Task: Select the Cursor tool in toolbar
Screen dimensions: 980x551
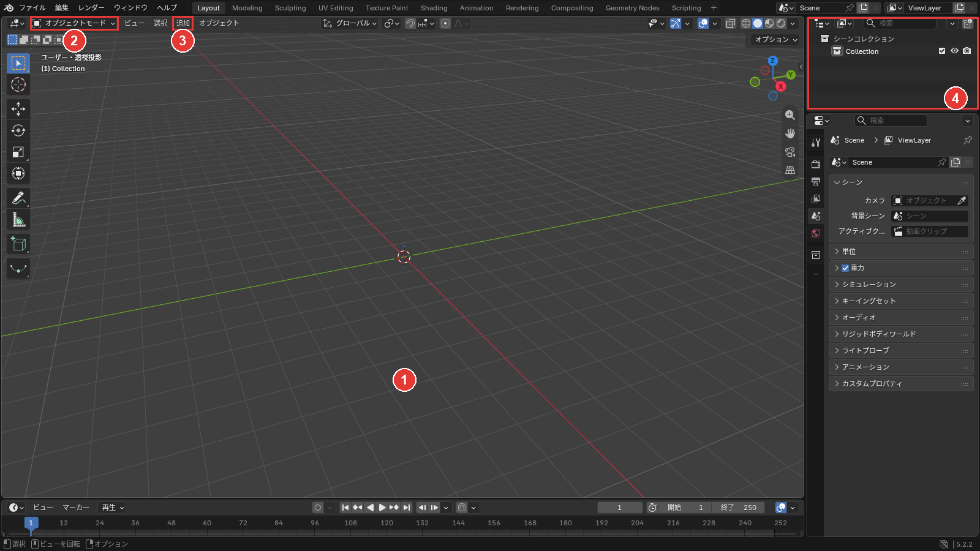Action: pyautogui.click(x=18, y=84)
